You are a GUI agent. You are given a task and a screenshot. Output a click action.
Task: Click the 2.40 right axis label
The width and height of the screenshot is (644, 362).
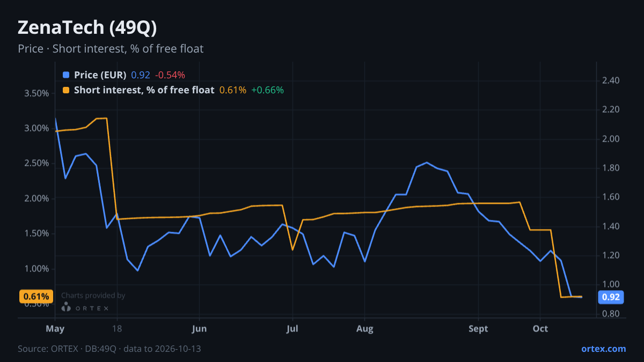click(611, 81)
